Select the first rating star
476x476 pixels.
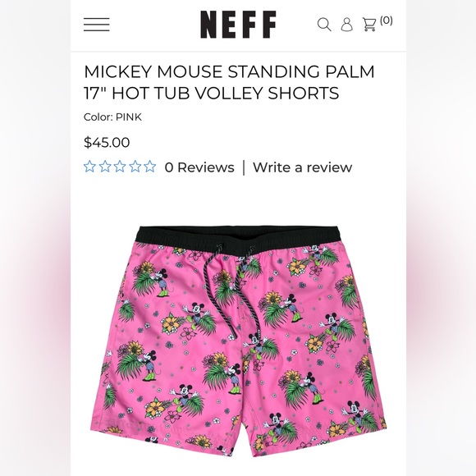click(89, 167)
